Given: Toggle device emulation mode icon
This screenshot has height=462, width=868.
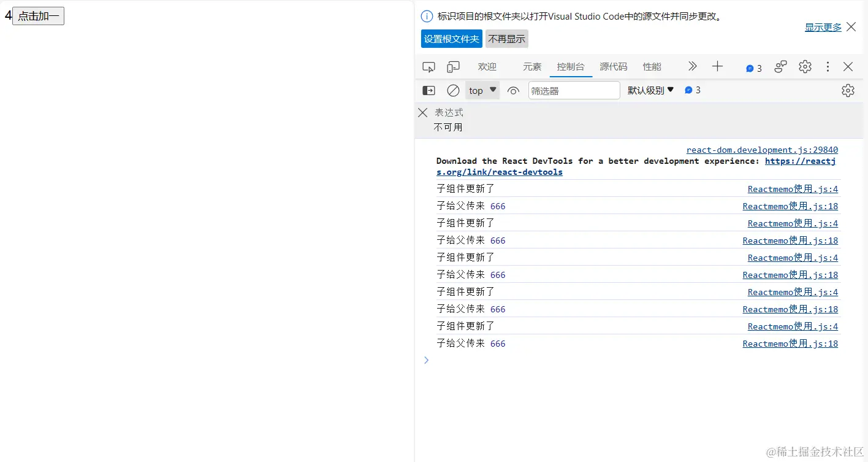Looking at the screenshot, I should [x=453, y=67].
